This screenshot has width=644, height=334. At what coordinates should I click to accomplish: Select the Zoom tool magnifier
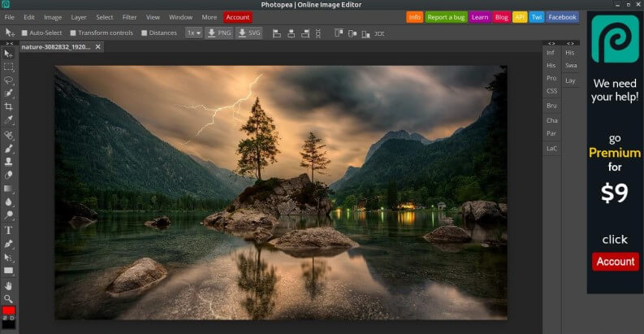(x=8, y=299)
